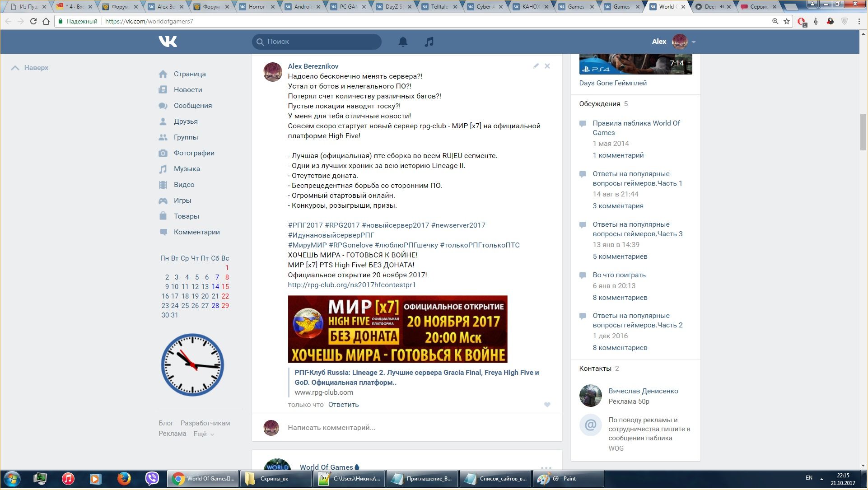Switch to the Cyber browser tab

click(x=484, y=7)
